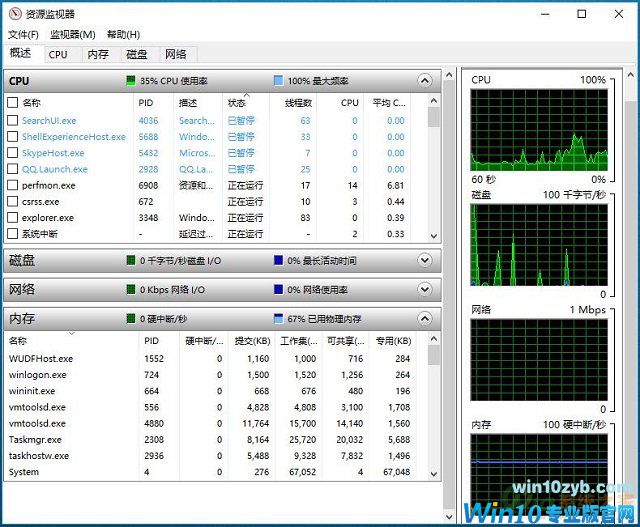Image resolution: width=640 pixels, height=527 pixels.
Task: Click the perfmon.exe process name
Action: [x=49, y=185]
